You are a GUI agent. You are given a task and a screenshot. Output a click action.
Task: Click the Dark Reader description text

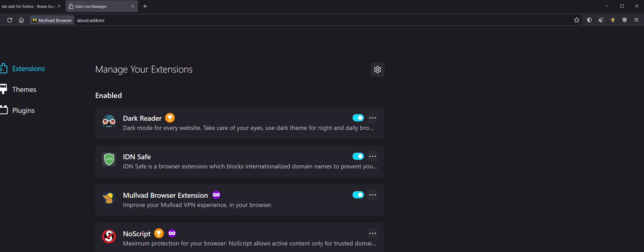point(248,128)
